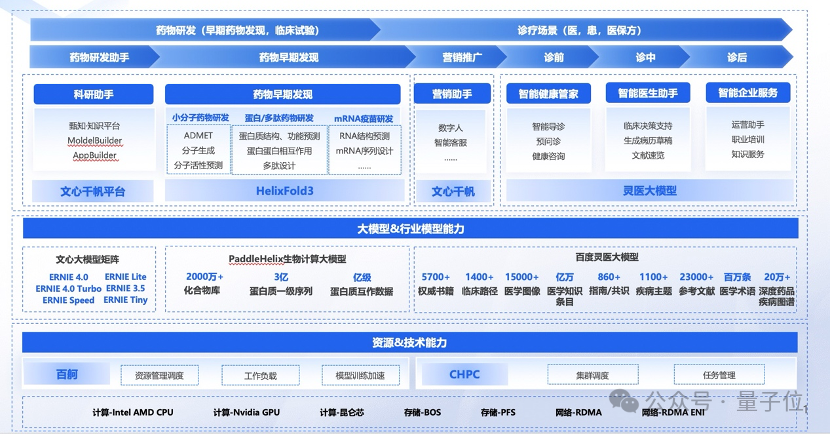The width and height of the screenshot is (830, 434).
Task: Select the mRNA序列设计 item
Action: [x=364, y=151]
